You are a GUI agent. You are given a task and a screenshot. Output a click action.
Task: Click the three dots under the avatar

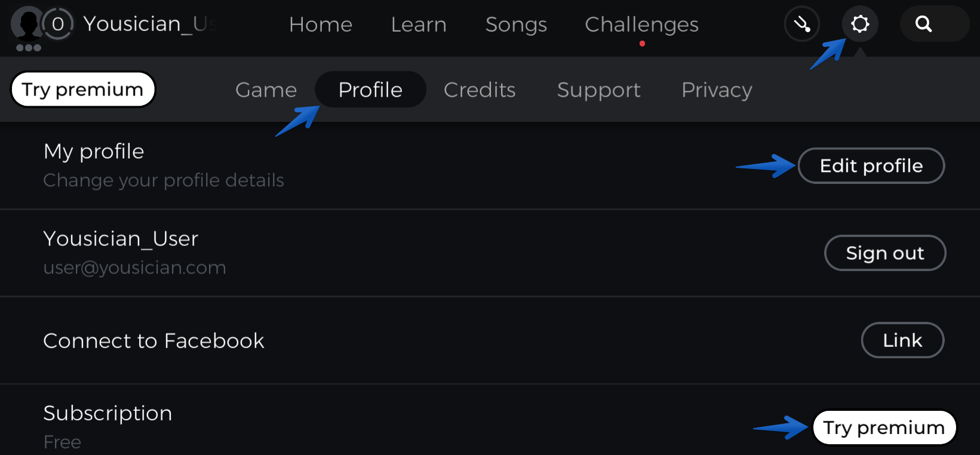[x=28, y=48]
